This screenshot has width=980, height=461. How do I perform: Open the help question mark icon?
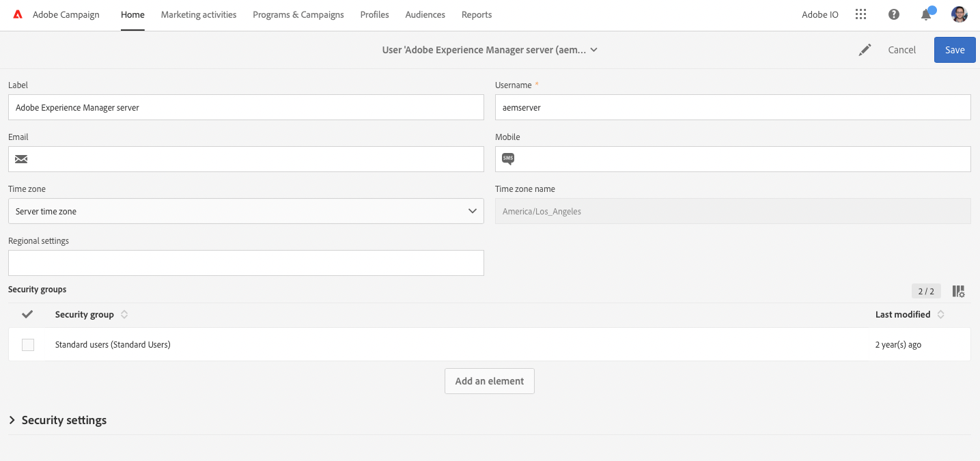[x=894, y=14]
